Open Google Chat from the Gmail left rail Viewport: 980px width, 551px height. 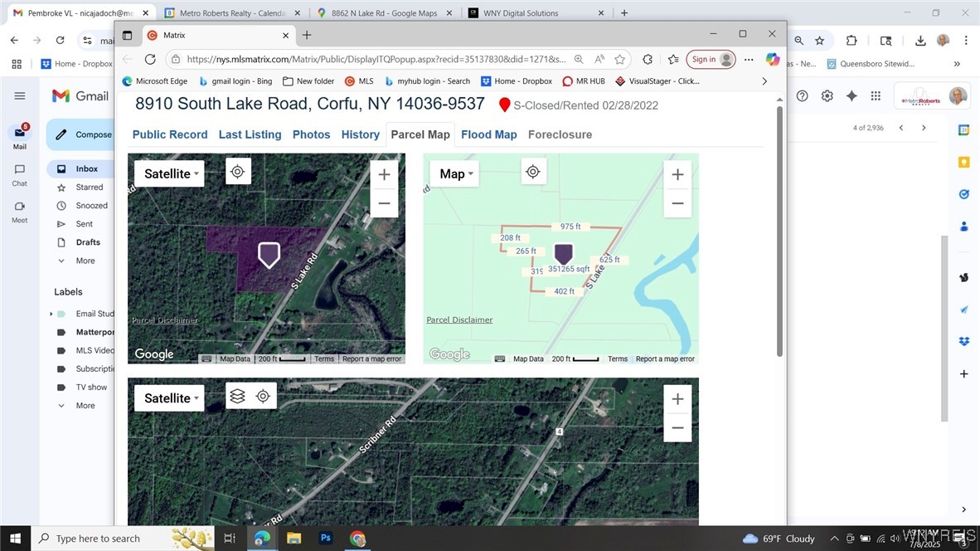click(x=18, y=169)
